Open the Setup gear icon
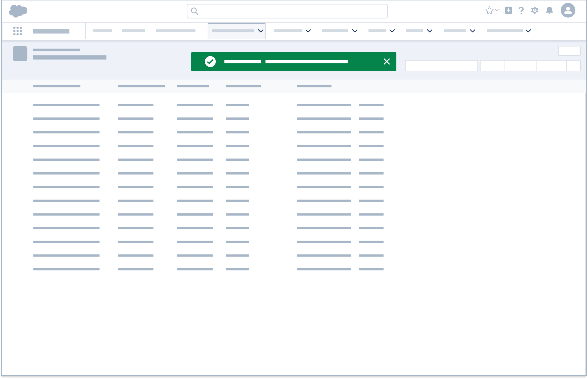The height and width of the screenshot is (379, 588). (535, 10)
